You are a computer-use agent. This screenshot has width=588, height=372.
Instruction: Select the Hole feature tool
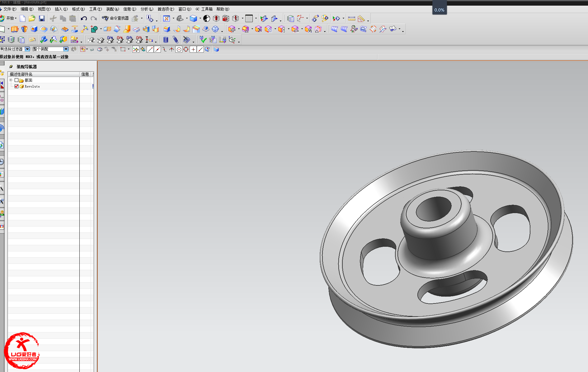pos(34,29)
